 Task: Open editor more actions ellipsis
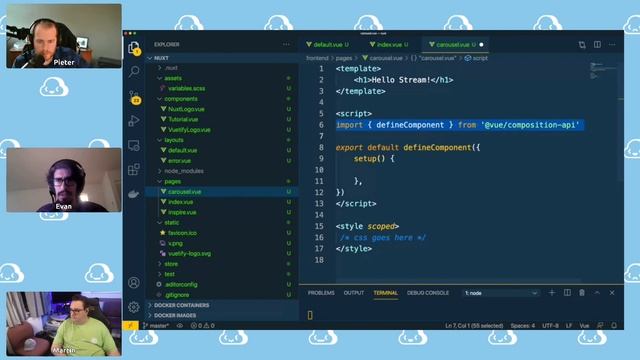pyautogui.click(x=612, y=44)
